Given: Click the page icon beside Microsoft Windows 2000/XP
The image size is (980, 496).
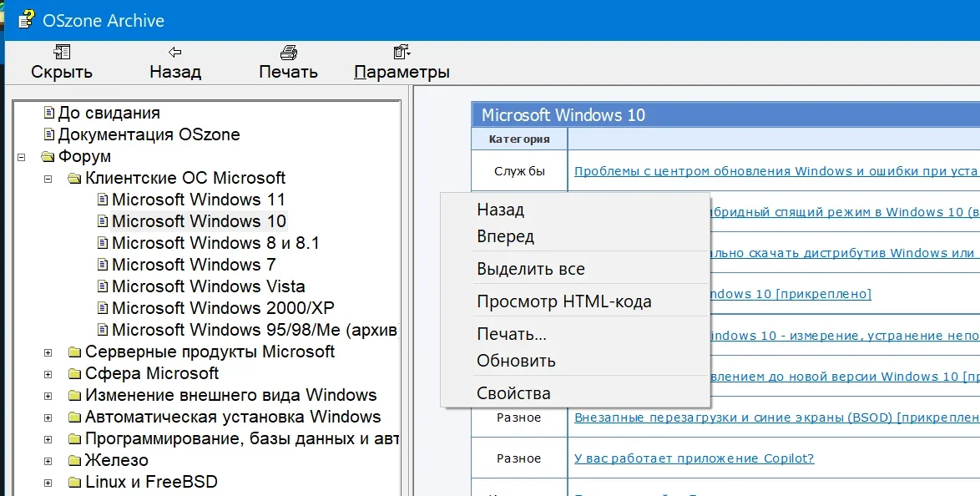Looking at the screenshot, I should pos(101,308).
